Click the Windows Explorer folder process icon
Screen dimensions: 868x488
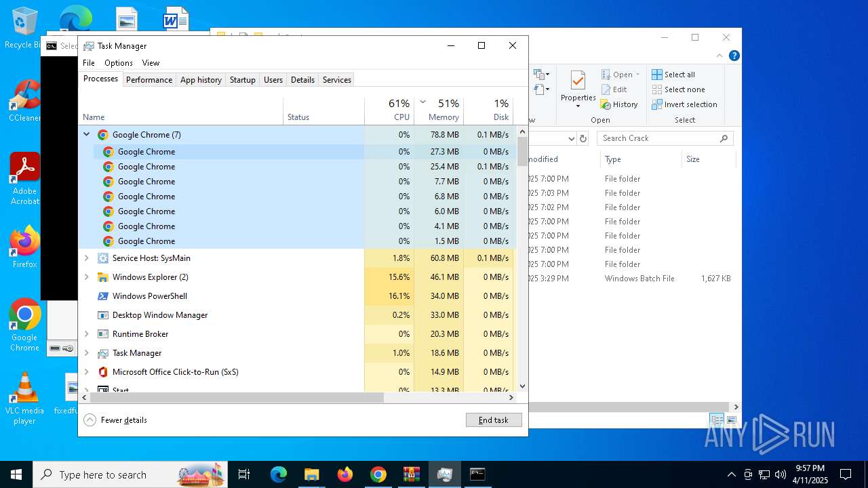coord(103,277)
